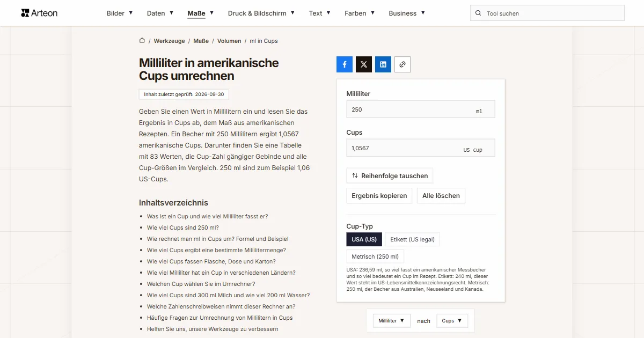Image resolution: width=644 pixels, height=338 pixels.
Task: Click the Tool suchen search box
Action: [x=547, y=13]
